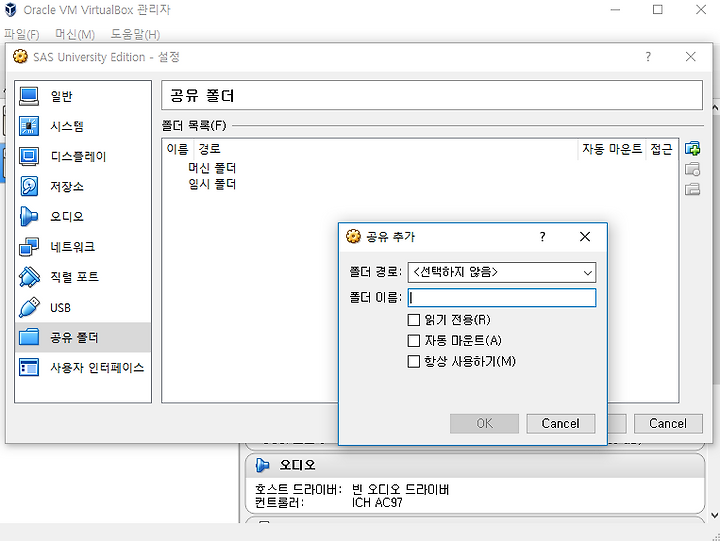
Task: Click add shared folder icon with plus
Action: [x=692, y=148]
